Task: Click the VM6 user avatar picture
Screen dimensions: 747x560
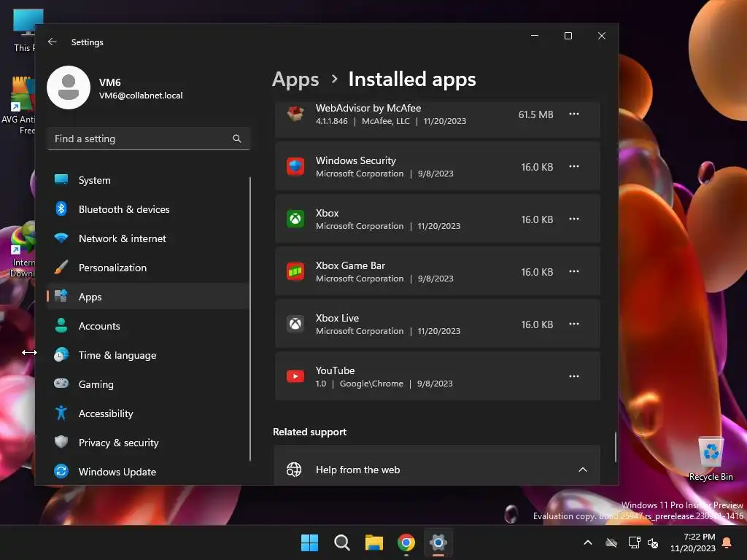Action: (69, 87)
